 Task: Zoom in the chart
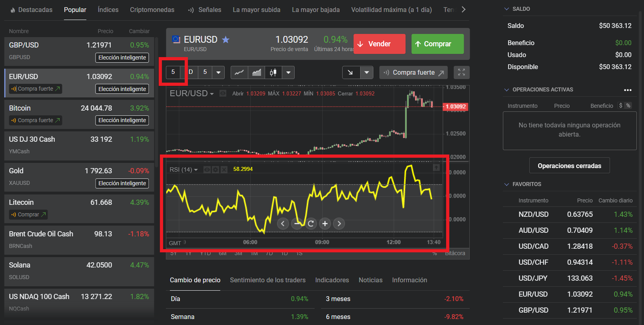pyautogui.click(x=325, y=224)
